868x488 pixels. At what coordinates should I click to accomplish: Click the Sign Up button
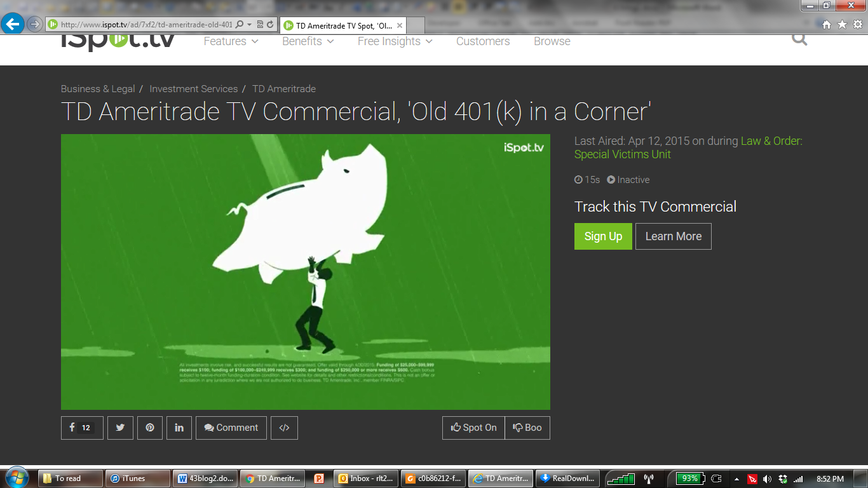pyautogui.click(x=603, y=236)
